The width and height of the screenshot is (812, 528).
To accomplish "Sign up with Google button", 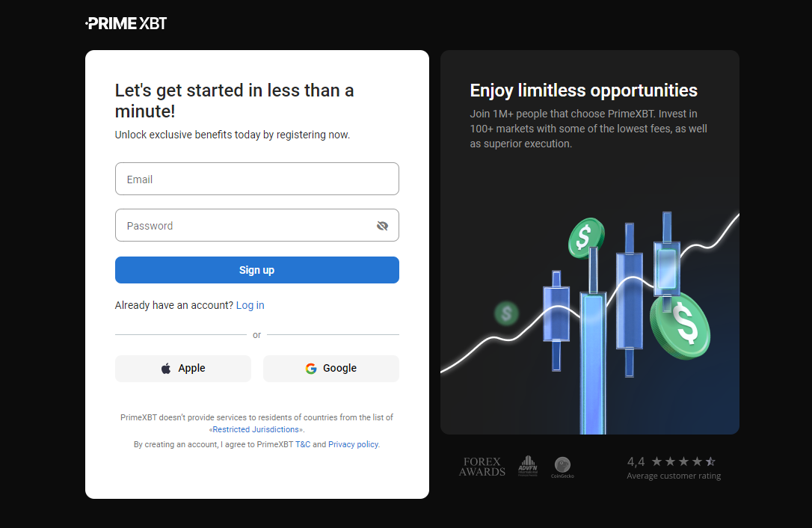I will (x=331, y=369).
